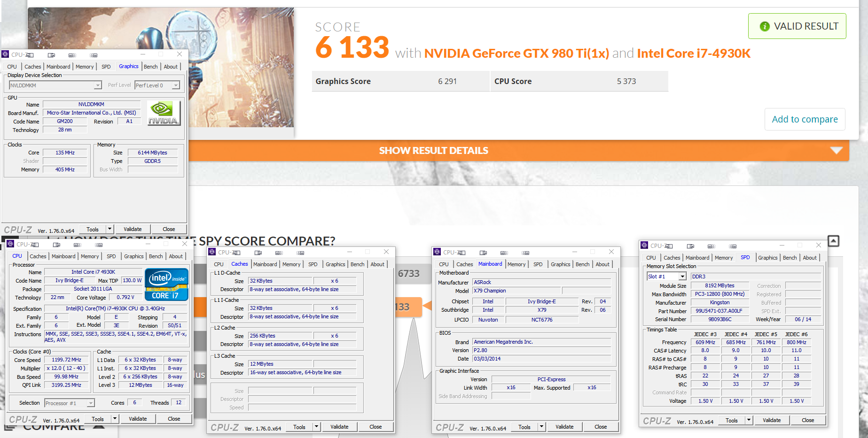Click Tools in the Processor window

point(98,419)
